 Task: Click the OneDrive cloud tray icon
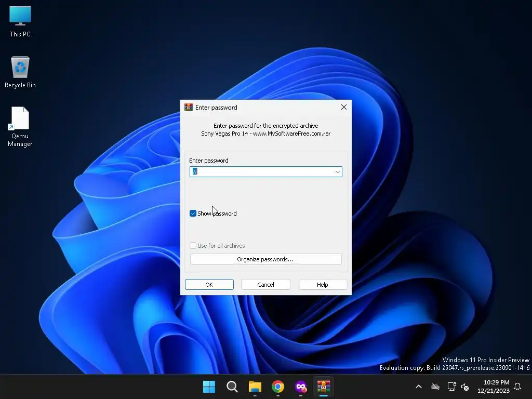[x=435, y=387]
